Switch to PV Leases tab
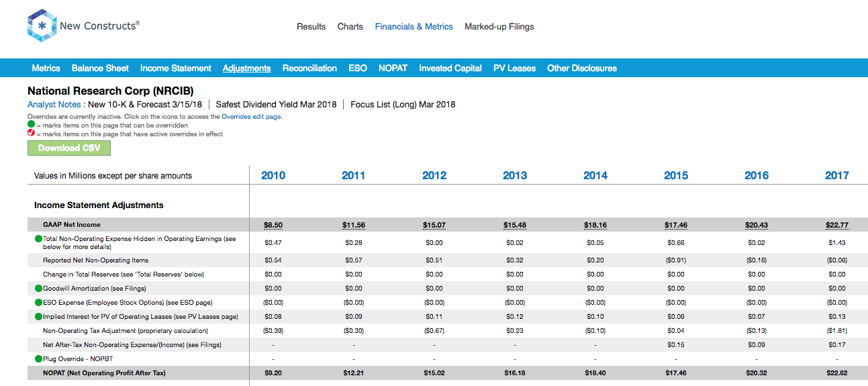Screen dimensions: 868x386 pos(514,68)
